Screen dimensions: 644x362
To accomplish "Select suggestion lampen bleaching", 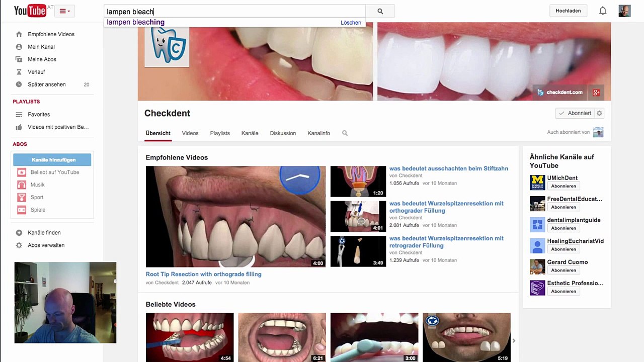I will (136, 22).
